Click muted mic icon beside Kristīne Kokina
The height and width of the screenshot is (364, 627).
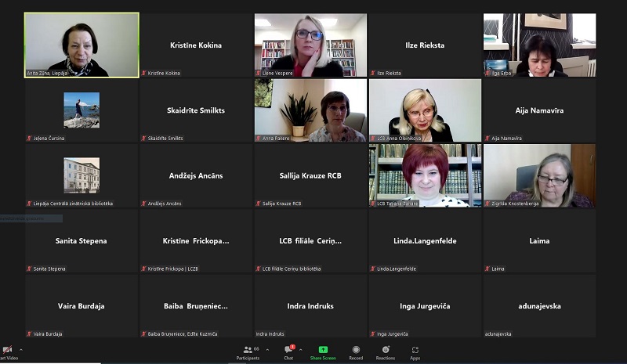click(144, 73)
